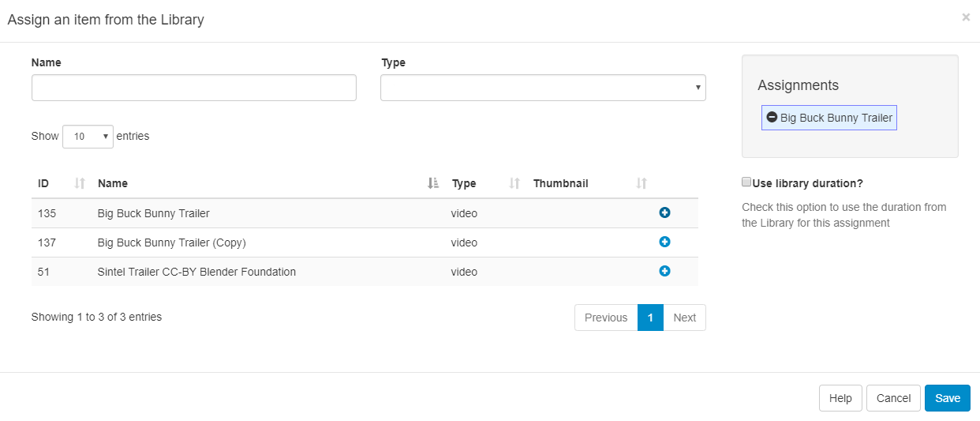980x421 pixels.
Task: Click the Next pagination button
Action: (x=684, y=318)
